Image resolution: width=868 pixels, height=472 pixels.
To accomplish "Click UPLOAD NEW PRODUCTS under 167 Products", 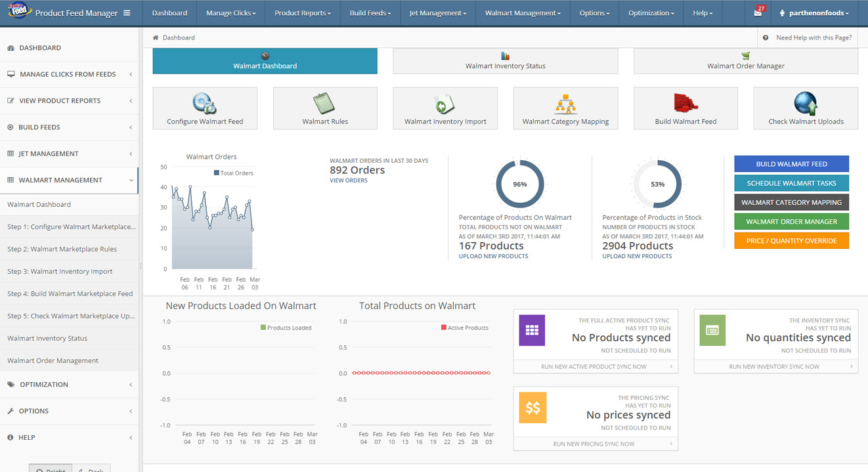I will click(x=493, y=256).
